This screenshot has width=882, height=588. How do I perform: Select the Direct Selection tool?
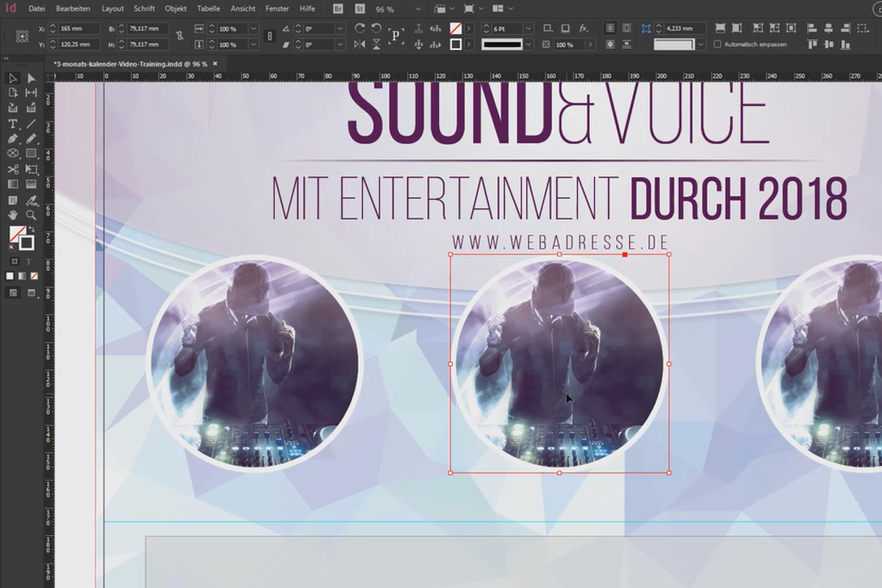31,78
